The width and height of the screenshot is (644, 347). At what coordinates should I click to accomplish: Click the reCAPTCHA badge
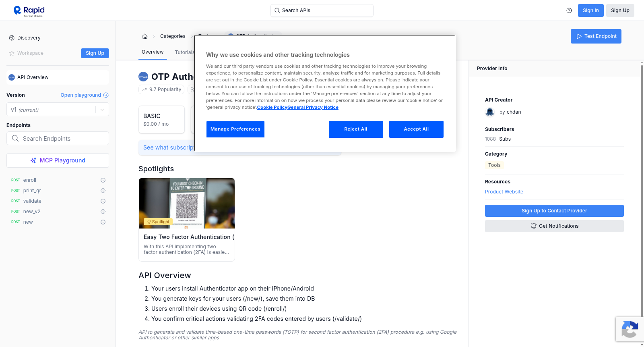[x=630, y=329]
